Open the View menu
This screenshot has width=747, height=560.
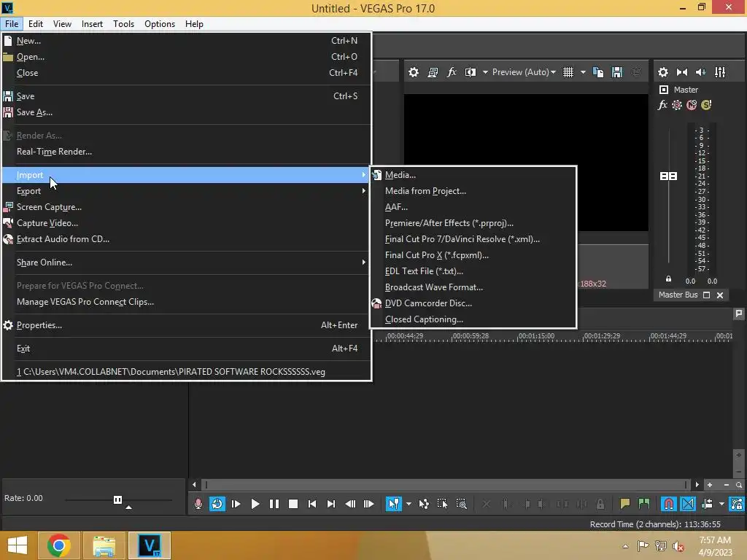coord(62,24)
